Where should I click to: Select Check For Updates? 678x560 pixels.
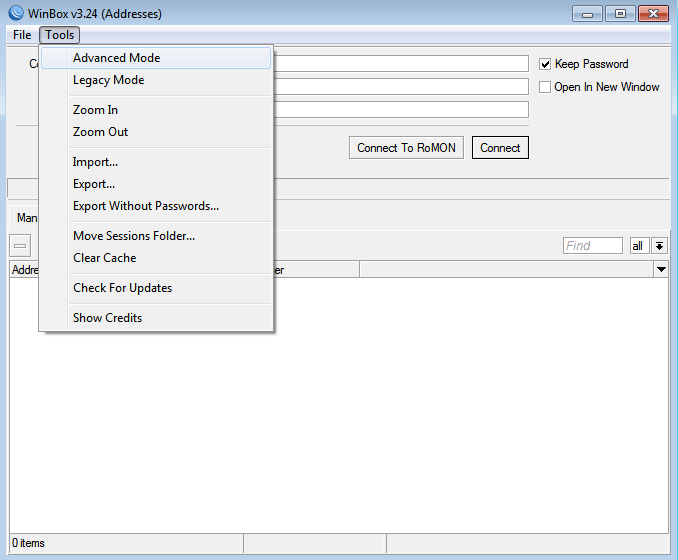tap(122, 288)
